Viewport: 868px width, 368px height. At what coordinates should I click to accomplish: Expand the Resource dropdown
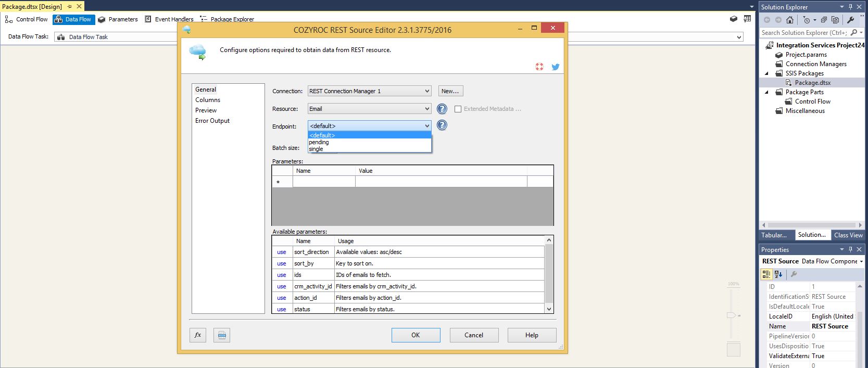pyautogui.click(x=426, y=109)
